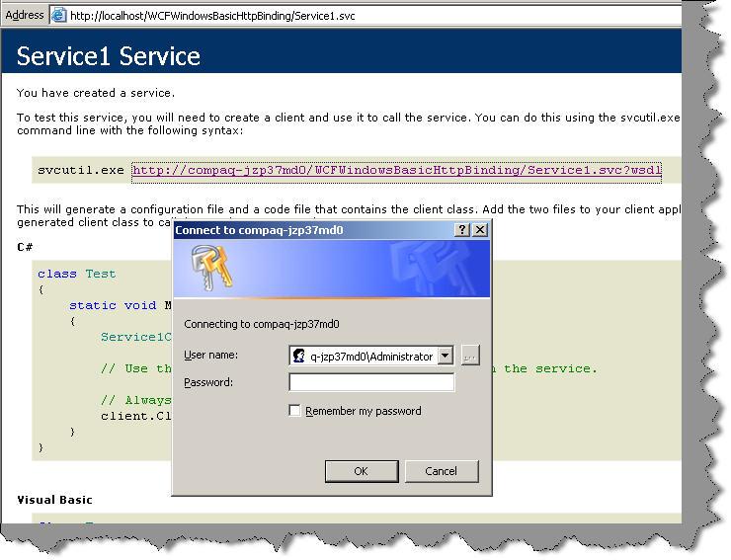Click the 'Address' label in browser toolbar

[25, 15]
